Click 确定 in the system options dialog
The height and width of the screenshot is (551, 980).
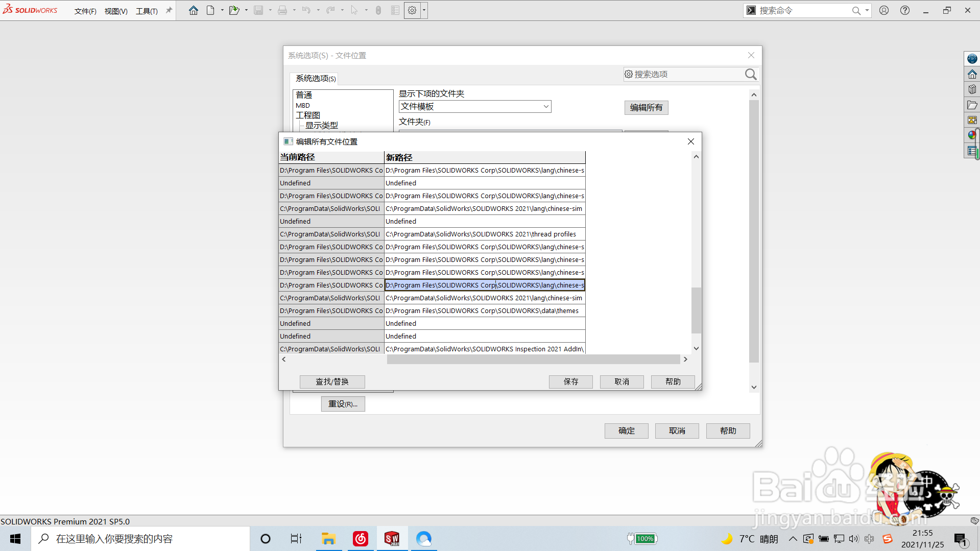pyautogui.click(x=627, y=431)
